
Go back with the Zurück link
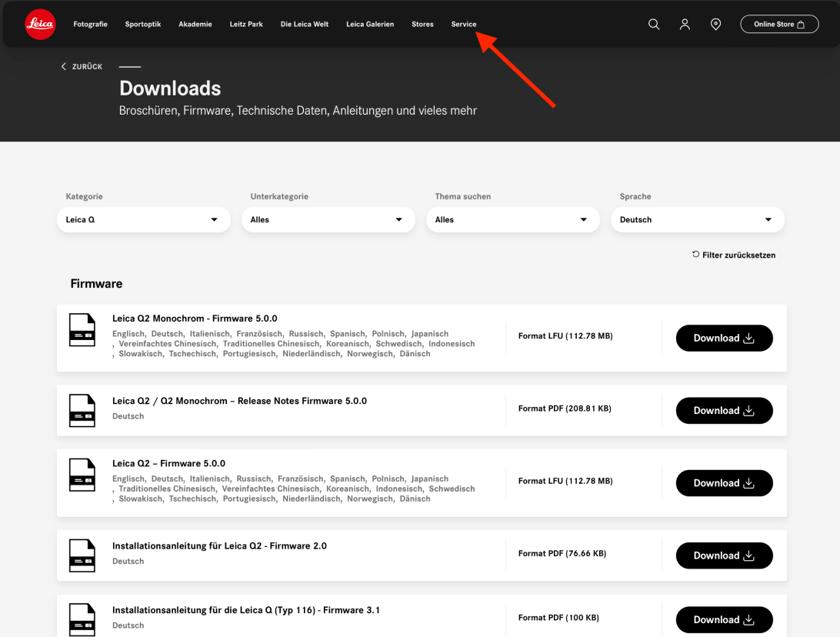pyautogui.click(x=82, y=67)
